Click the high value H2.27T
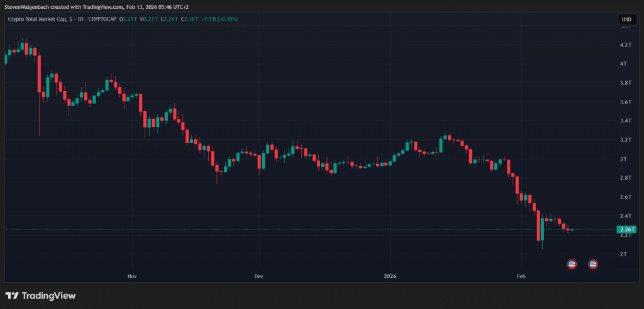Screen dimensions: 644x309 (x=148, y=19)
